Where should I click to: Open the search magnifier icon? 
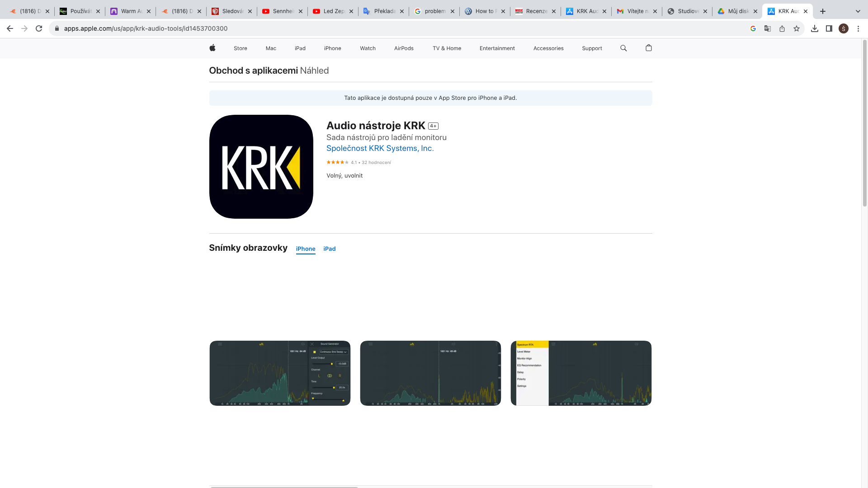623,48
